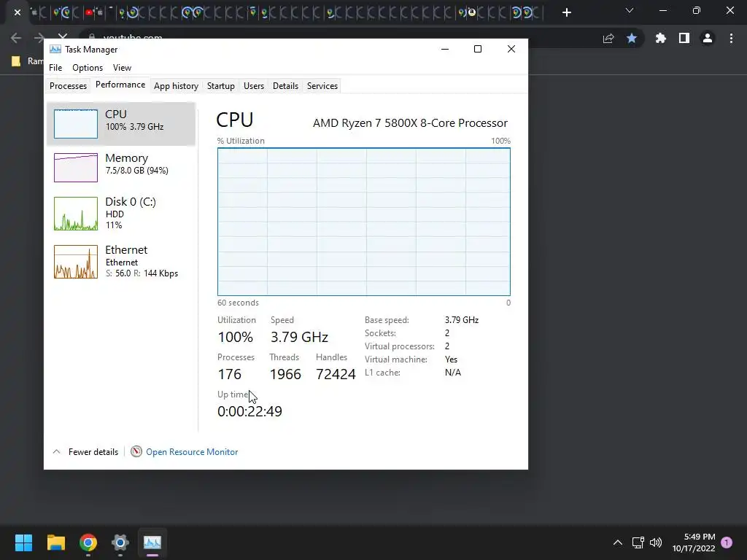Click the Resource Monitor gauge icon
Image resolution: width=747 pixels, height=560 pixels.
(x=136, y=451)
